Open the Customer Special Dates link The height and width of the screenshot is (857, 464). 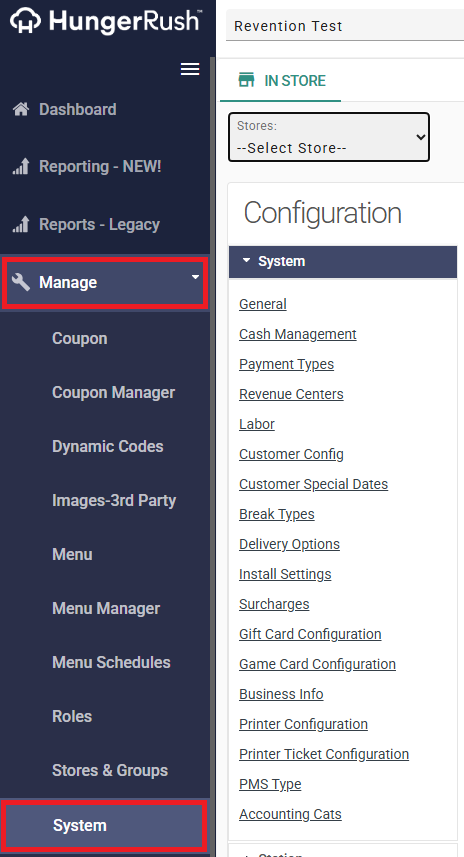(x=313, y=484)
